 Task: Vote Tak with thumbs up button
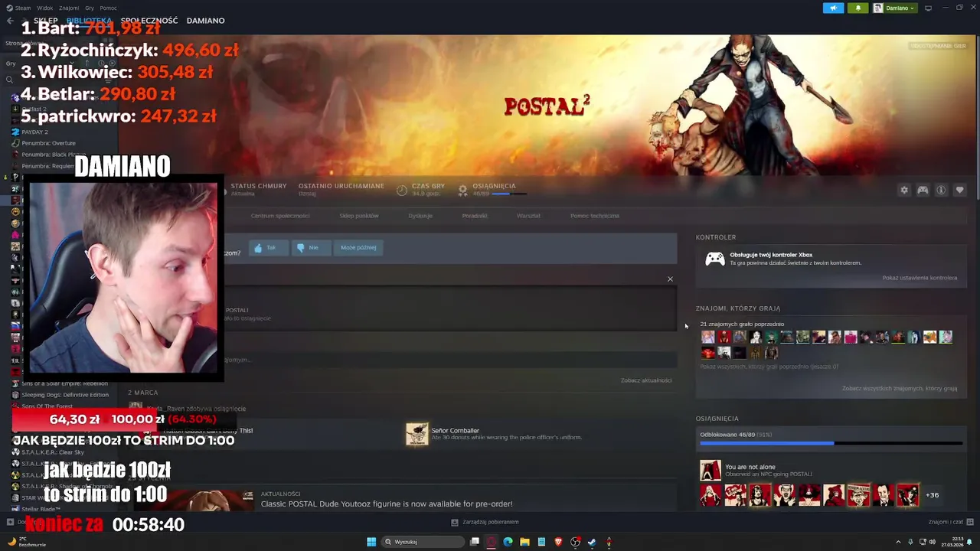(x=269, y=247)
